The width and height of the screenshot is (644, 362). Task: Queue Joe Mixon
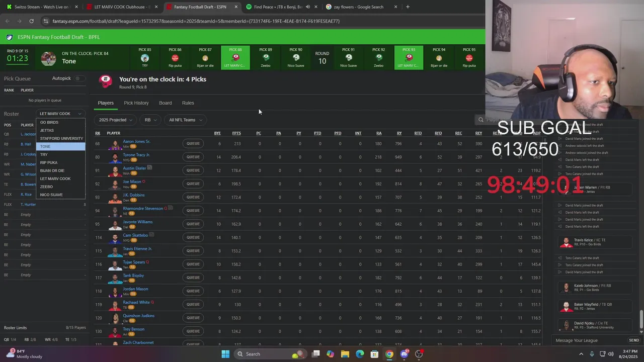193,184
